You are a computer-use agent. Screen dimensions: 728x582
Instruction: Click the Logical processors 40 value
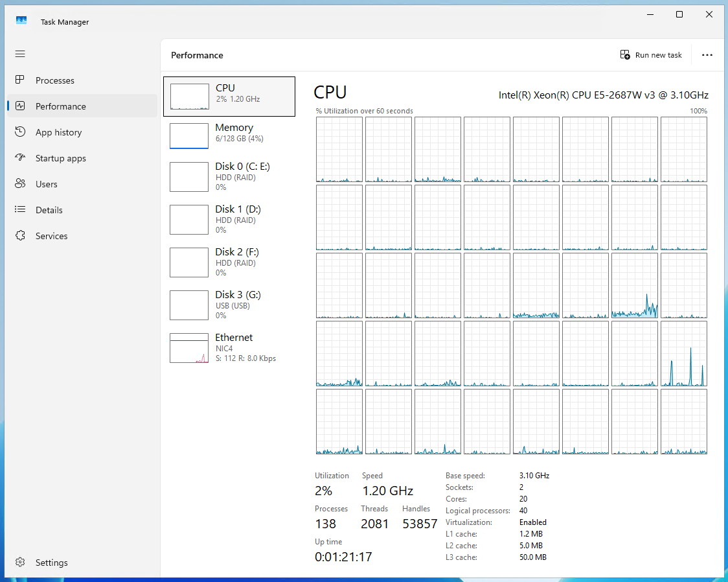[523, 511]
